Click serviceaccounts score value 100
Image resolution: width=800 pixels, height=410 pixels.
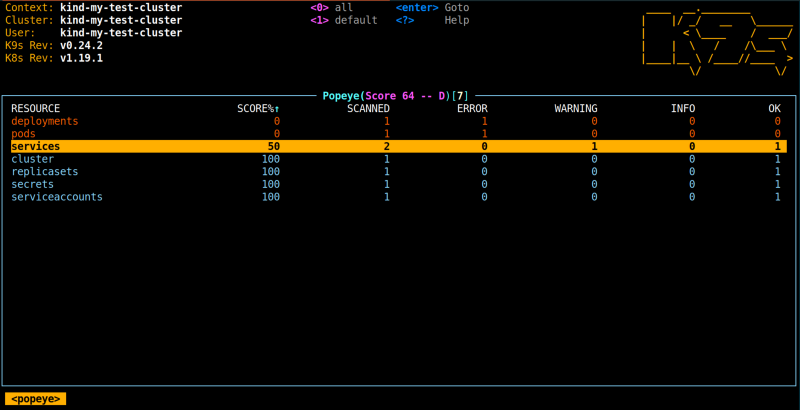point(271,197)
